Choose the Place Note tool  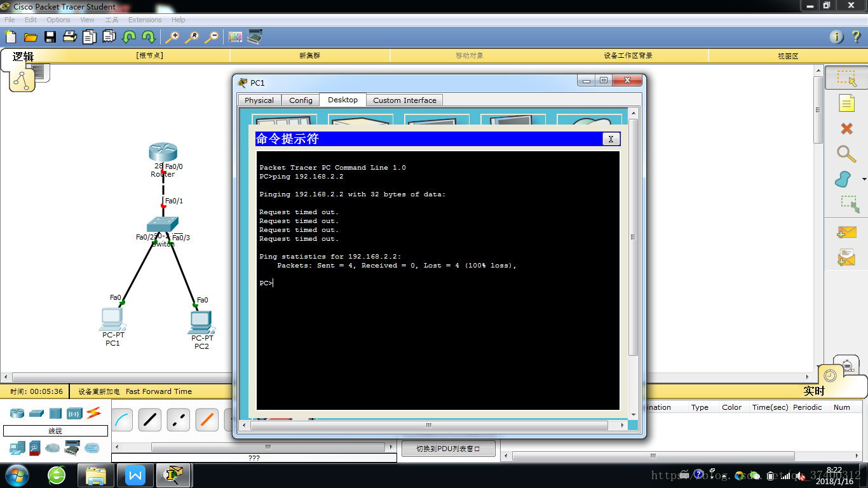coord(846,103)
